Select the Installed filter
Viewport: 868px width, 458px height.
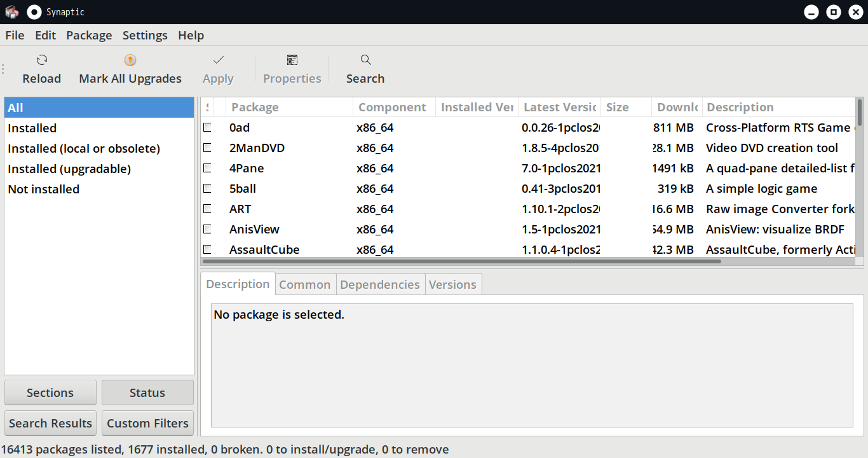tap(99, 128)
